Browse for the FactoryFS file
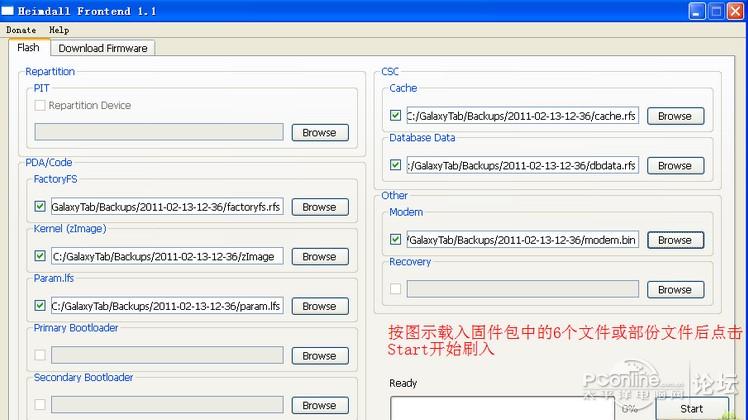The image size is (748, 420). pyautogui.click(x=320, y=207)
